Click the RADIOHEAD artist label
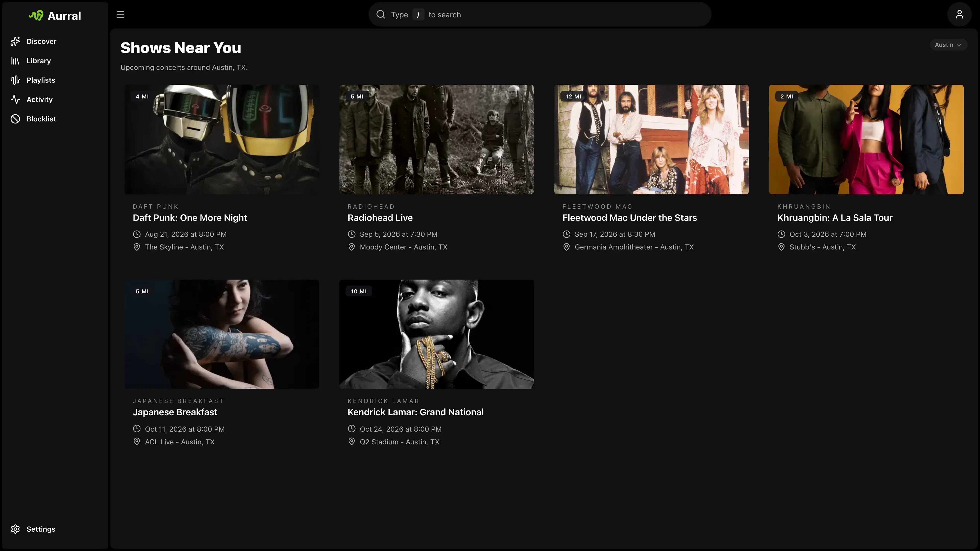The width and height of the screenshot is (980, 551). (371, 206)
